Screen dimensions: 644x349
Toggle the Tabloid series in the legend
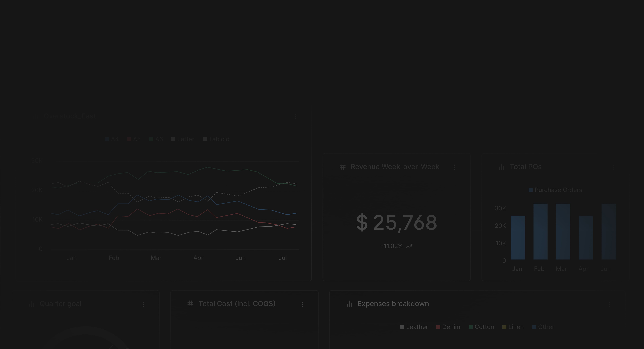tap(216, 139)
